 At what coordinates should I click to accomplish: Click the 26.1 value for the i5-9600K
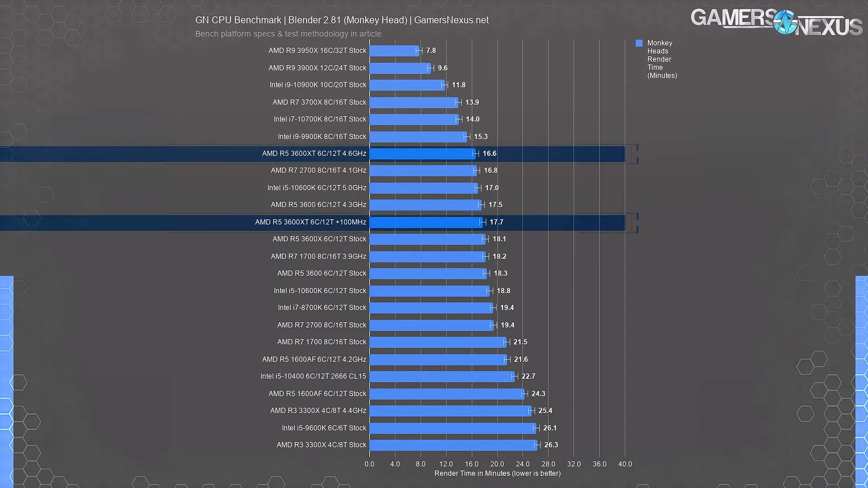(x=550, y=428)
